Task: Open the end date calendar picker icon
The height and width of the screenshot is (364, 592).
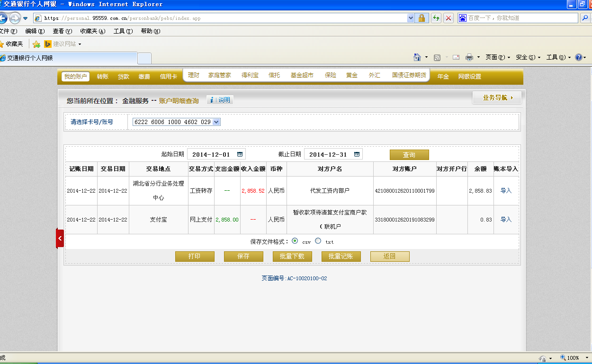Action: point(357,154)
